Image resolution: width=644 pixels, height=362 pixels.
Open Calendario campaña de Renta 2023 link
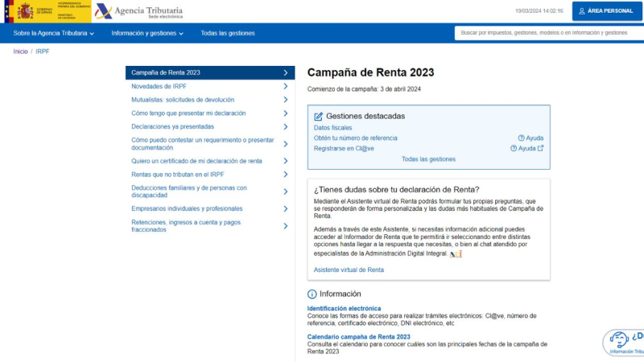click(x=358, y=336)
